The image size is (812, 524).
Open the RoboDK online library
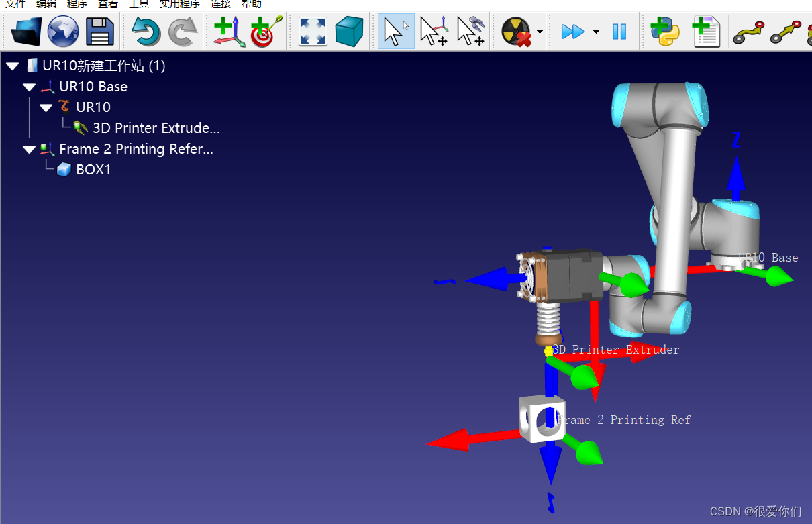tap(63, 31)
